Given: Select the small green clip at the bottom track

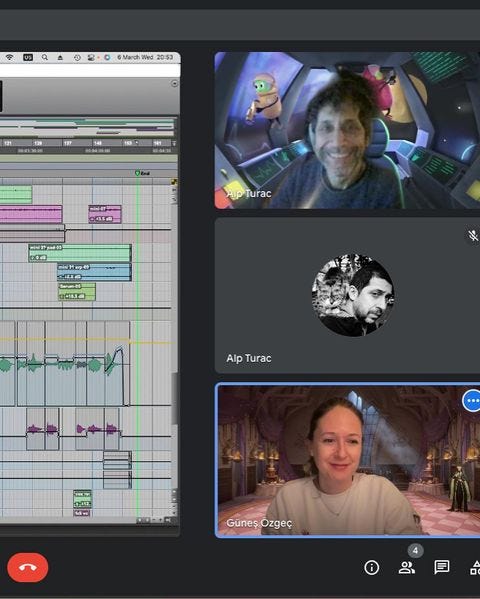Looking at the screenshot, I should 83,499.
